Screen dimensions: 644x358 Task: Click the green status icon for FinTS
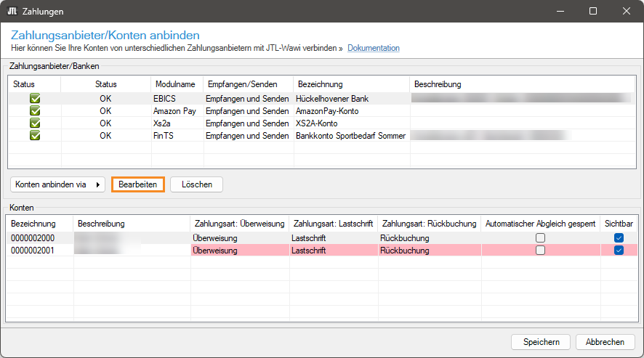(x=34, y=135)
